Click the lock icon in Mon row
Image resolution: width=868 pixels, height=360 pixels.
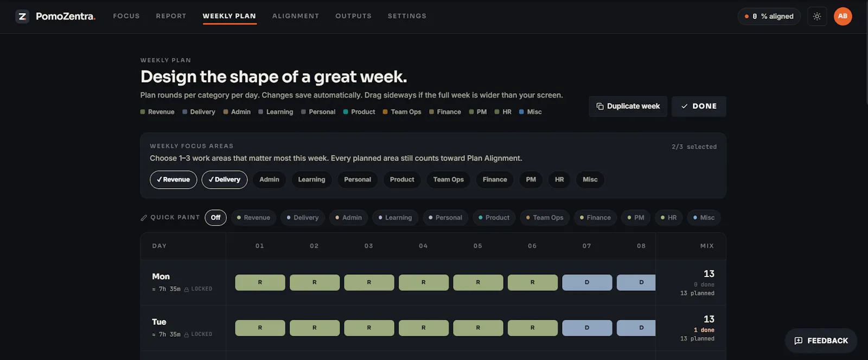(x=187, y=290)
